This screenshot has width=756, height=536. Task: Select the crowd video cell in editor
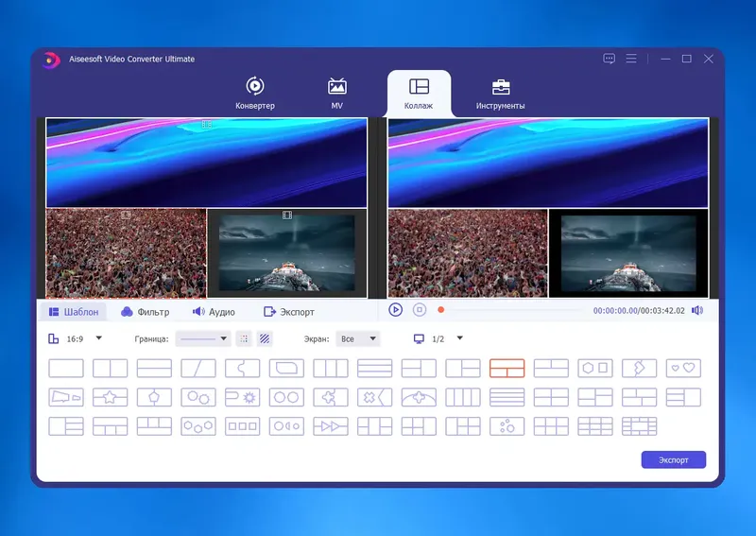click(x=126, y=253)
